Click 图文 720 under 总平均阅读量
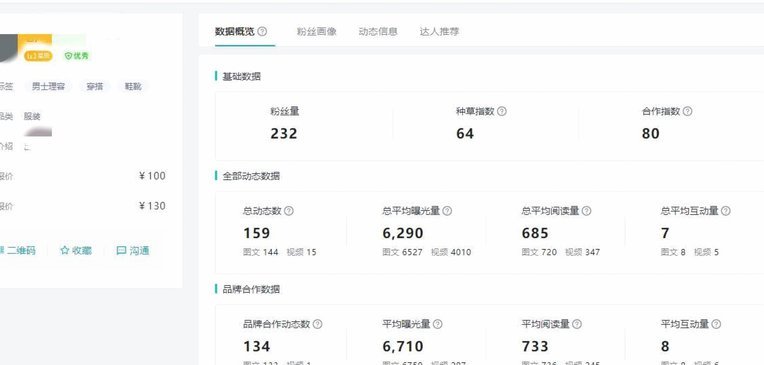 (x=539, y=252)
